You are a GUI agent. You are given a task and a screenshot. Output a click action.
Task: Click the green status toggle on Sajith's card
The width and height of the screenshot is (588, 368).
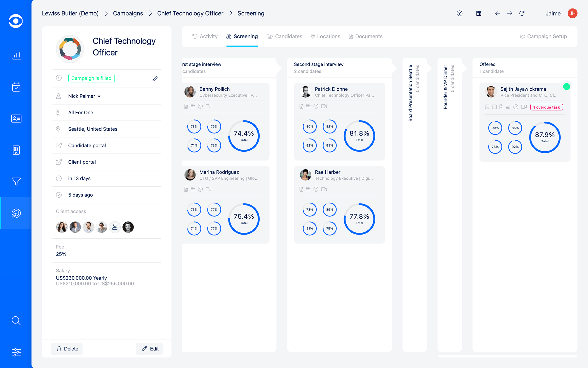click(x=566, y=87)
